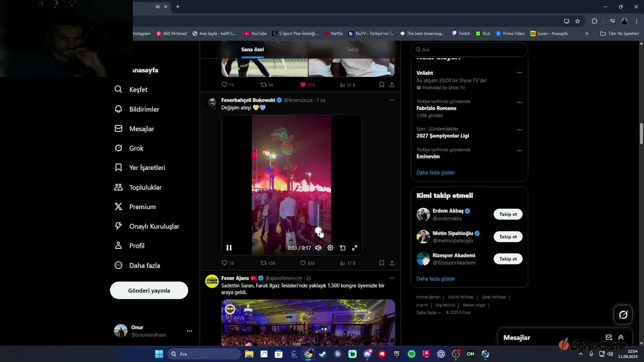Viewport: 644px width, 362px height.
Task: Open Steam from the taskbar
Action: (x=323, y=354)
